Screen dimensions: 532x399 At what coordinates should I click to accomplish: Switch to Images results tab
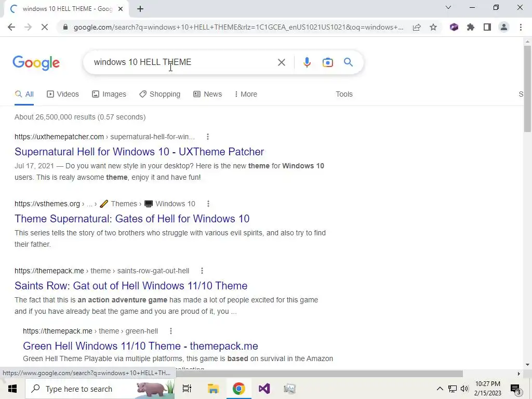[109, 94]
